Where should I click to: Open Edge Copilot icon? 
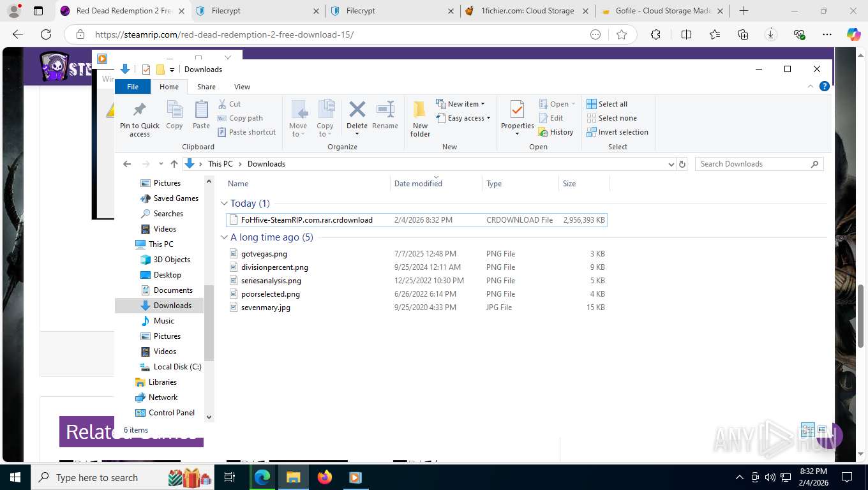pos(853,34)
